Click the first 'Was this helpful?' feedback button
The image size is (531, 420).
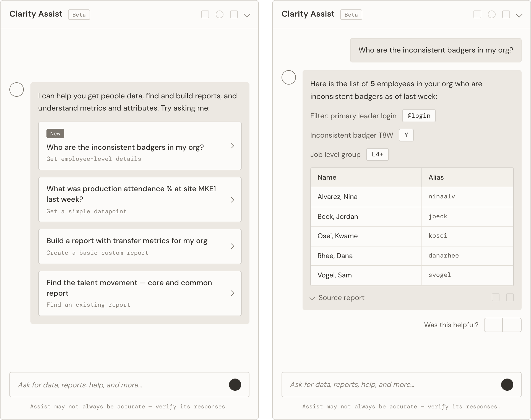click(493, 325)
